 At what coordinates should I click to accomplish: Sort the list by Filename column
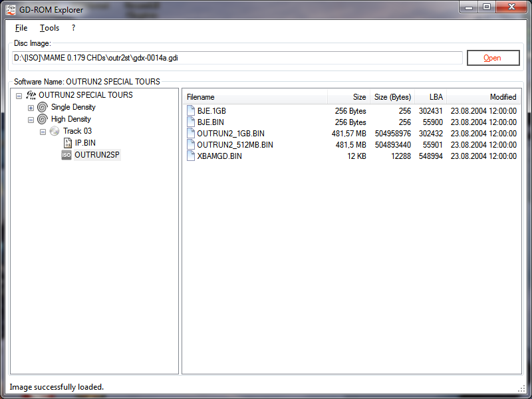tap(255, 97)
